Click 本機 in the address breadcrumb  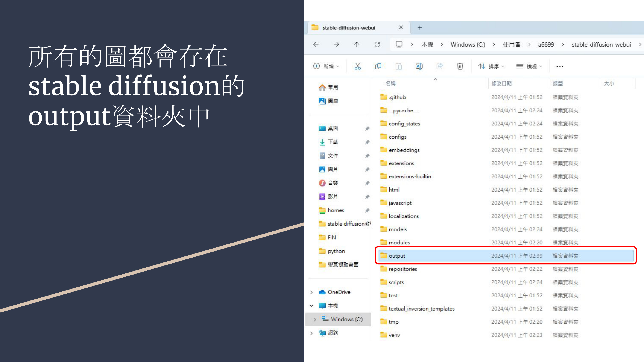[427, 44]
